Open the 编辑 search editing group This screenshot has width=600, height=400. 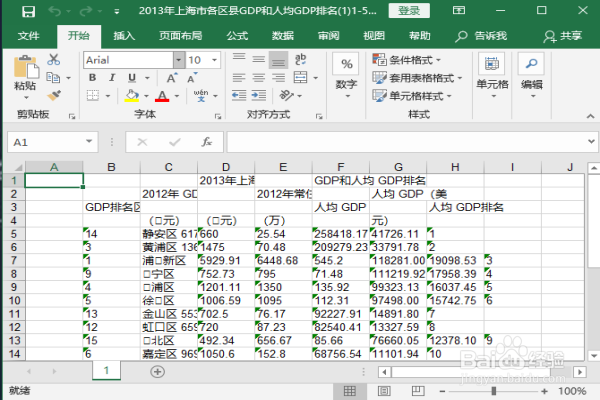(532, 75)
